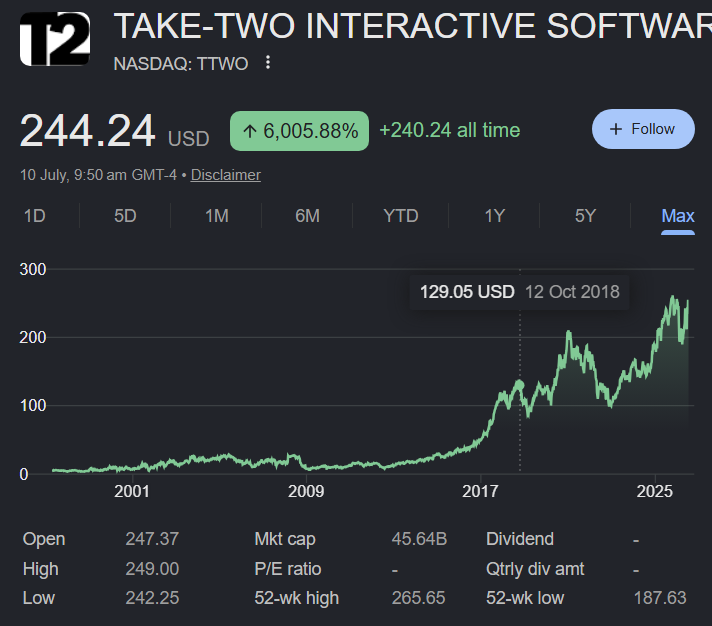Click the Take-Two T2 company logo
The width and height of the screenshot is (712, 626).
[x=54, y=39]
